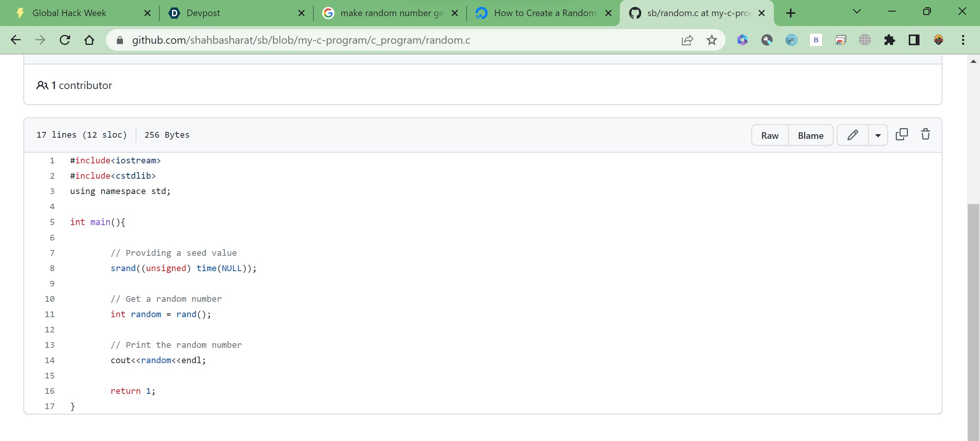Open Chrome three-dot menu
This screenshot has width=980, height=441.
[x=963, y=40]
